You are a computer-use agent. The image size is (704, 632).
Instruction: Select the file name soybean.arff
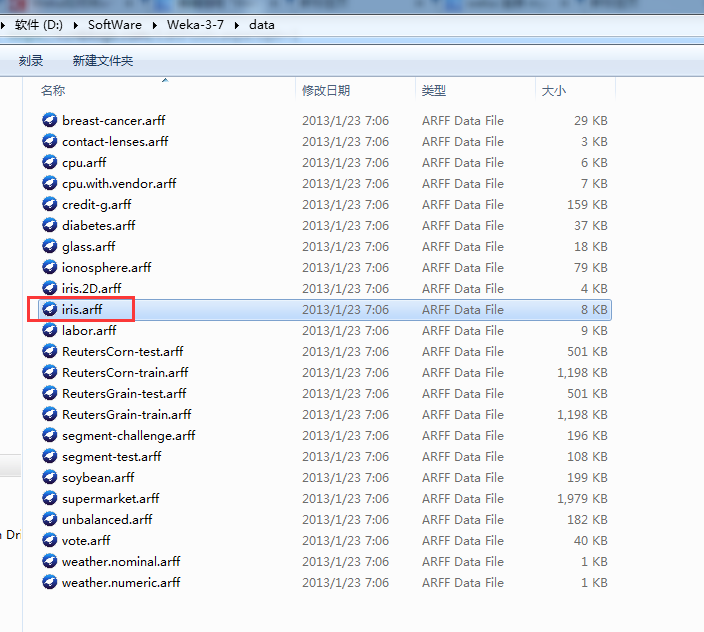click(x=98, y=478)
